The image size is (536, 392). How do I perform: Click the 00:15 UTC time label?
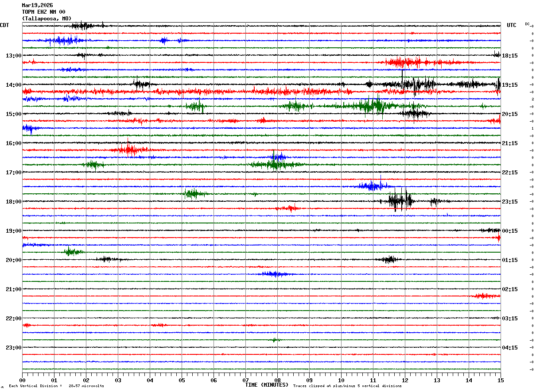coord(510,231)
